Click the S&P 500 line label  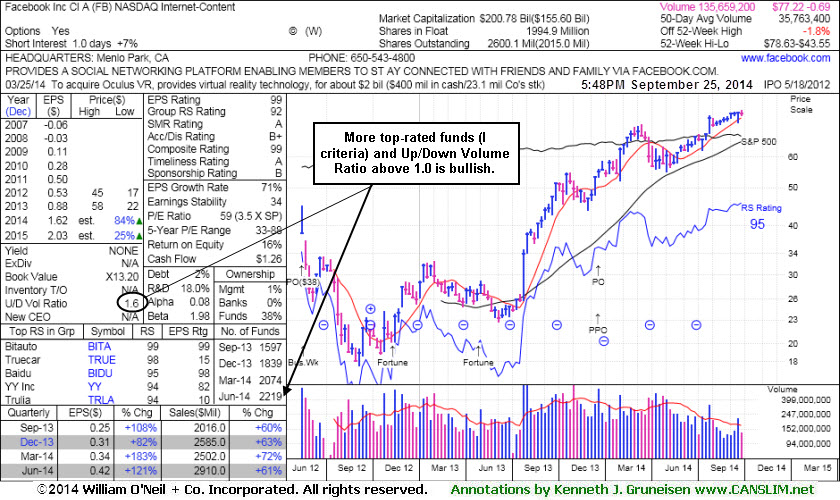(x=759, y=142)
